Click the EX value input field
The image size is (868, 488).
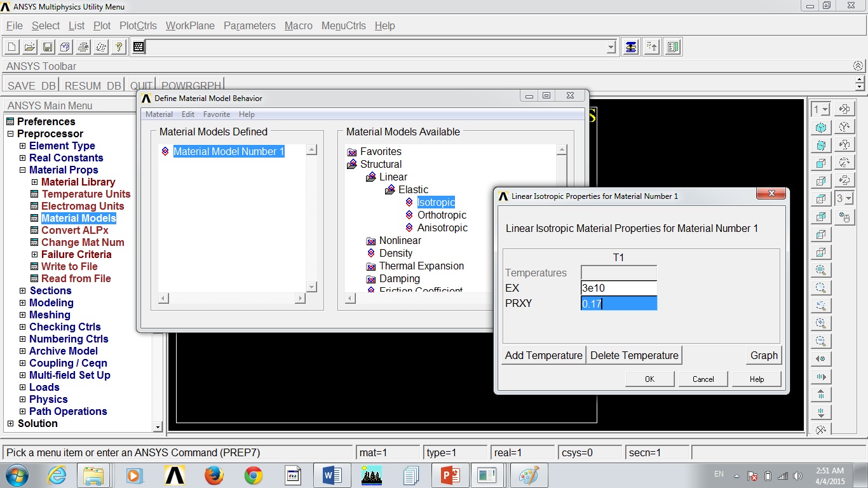pyautogui.click(x=619, y=288)
